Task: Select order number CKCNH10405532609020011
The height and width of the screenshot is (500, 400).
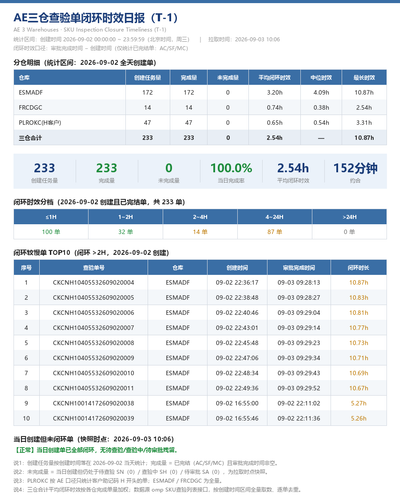Action: (x=93, y=388)
